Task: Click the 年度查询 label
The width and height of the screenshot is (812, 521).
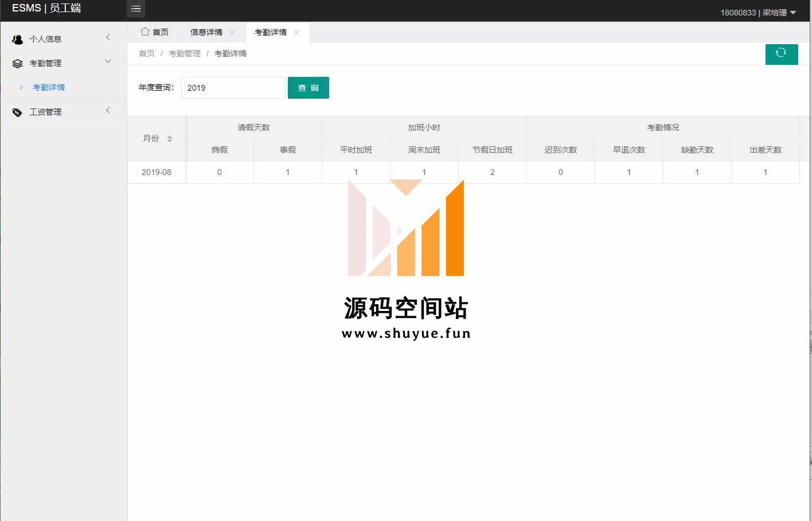Action: coord(157,87)
